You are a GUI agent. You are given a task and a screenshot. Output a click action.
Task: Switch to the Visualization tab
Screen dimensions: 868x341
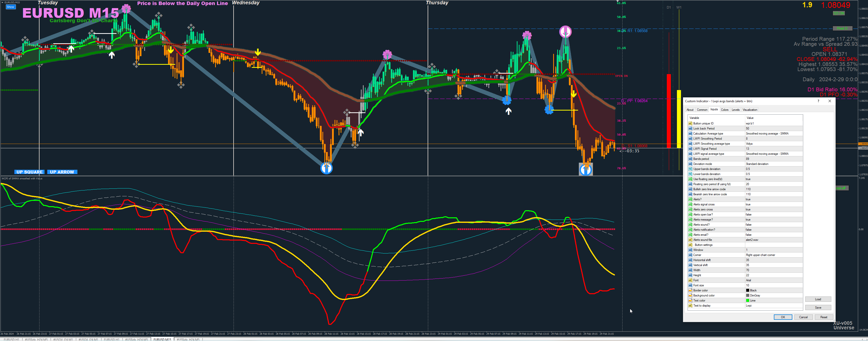point(750,110)
